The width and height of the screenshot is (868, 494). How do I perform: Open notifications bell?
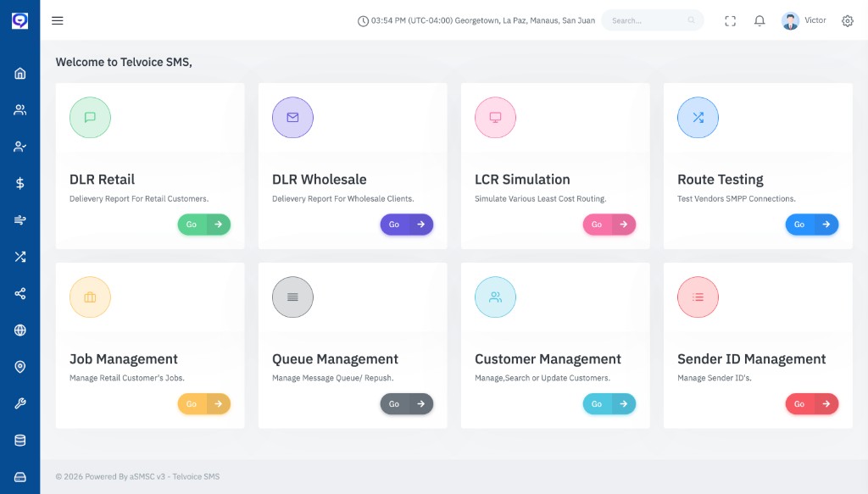759,21
